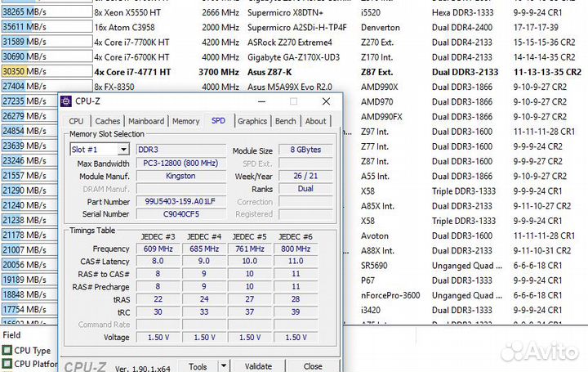Viewport: 588px width, 372px height.
Task: Click the Ranks value Dual
Action: coord(305,188)
